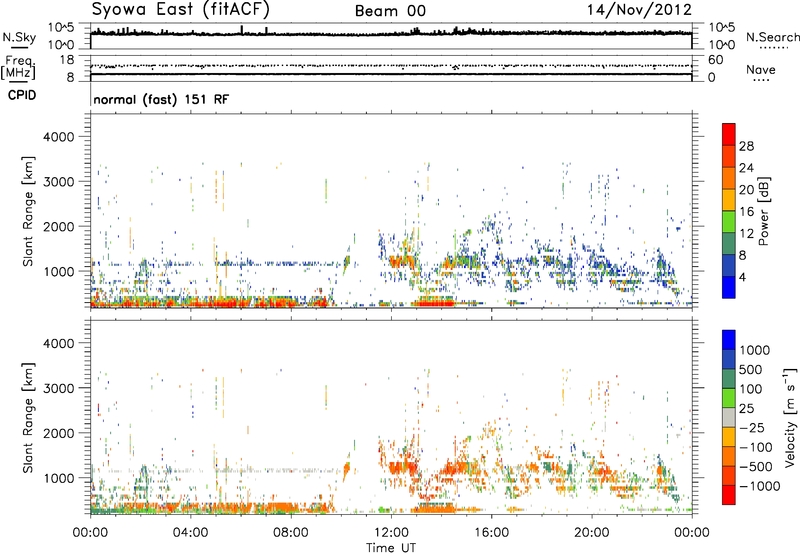Viewport: 800px width, 554px height.
Task: Click the '18' frequency axis value
Action: pyautogui.click(x=67, y=60)
